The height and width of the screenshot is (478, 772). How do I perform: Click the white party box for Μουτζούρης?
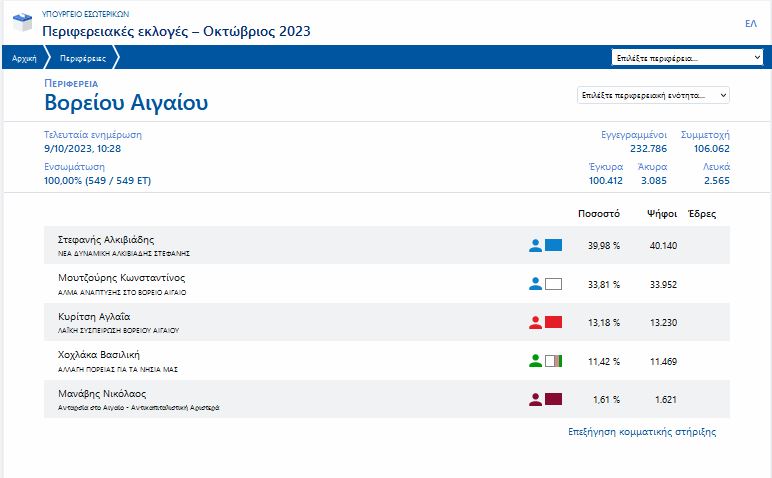pyautogui.click(x=554, y=284)
